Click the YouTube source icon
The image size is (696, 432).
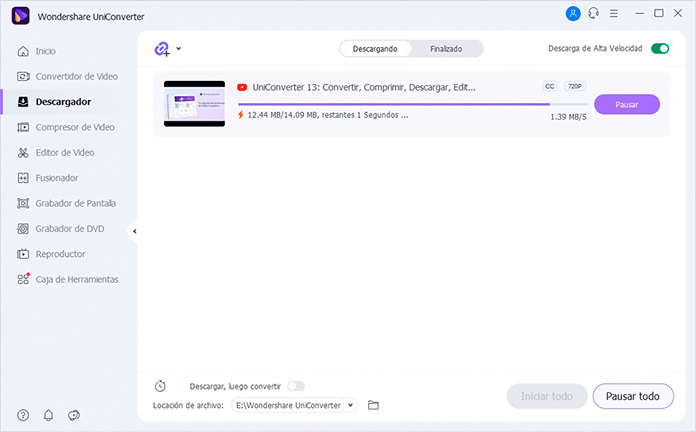coord(242,87)
